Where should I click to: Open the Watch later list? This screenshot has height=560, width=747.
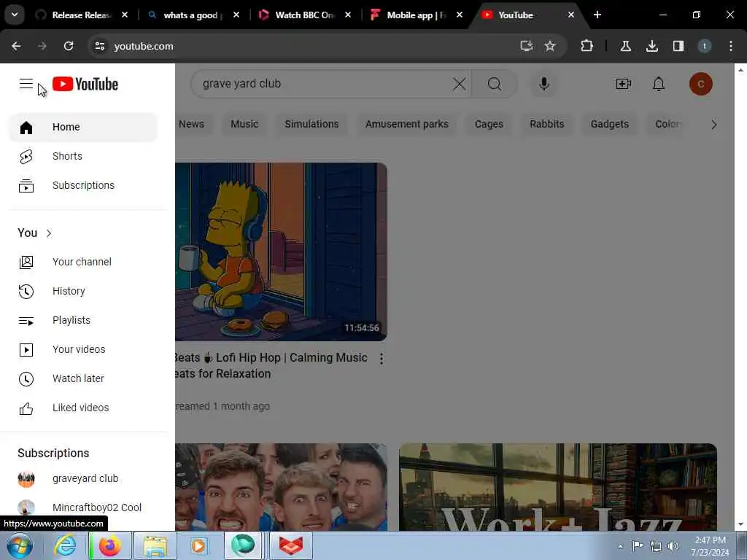click(83, 378)
